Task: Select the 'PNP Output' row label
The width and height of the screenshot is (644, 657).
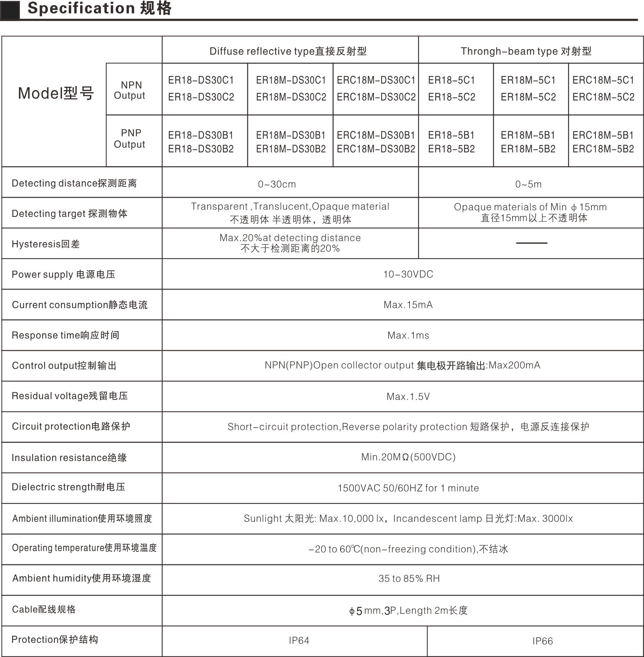Action: click(130, 139)
